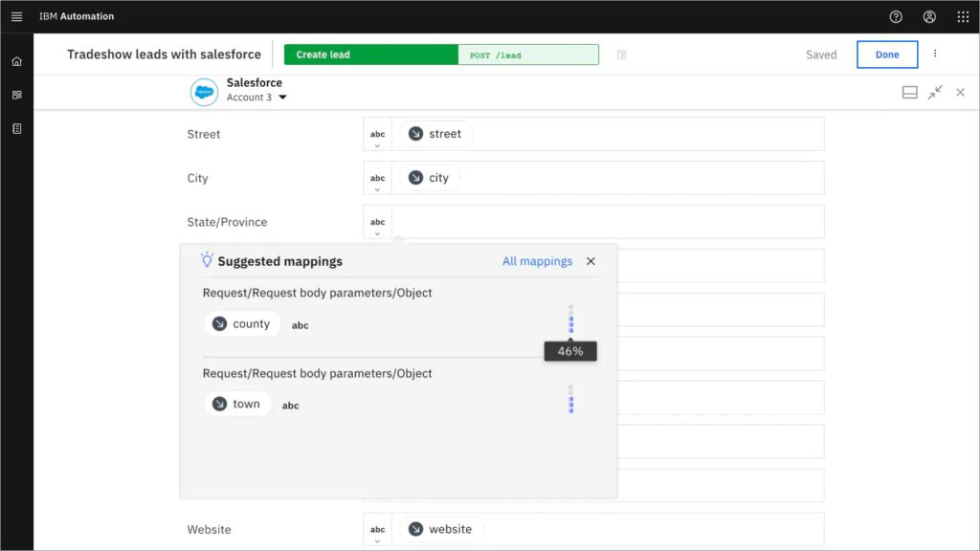Click the Done button

(x=887, y=55)
